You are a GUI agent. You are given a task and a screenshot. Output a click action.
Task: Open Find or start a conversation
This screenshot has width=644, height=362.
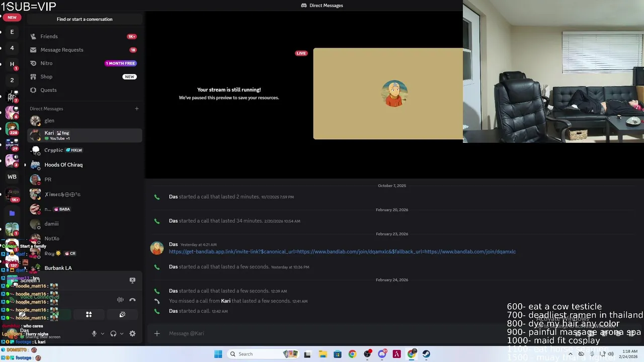click(85, 19)
